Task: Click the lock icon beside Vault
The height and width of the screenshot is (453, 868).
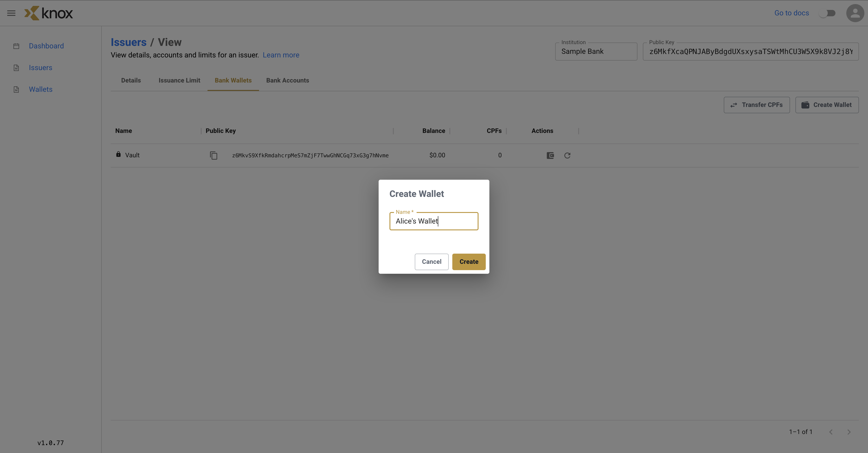Action: click(x=118, y=154)
